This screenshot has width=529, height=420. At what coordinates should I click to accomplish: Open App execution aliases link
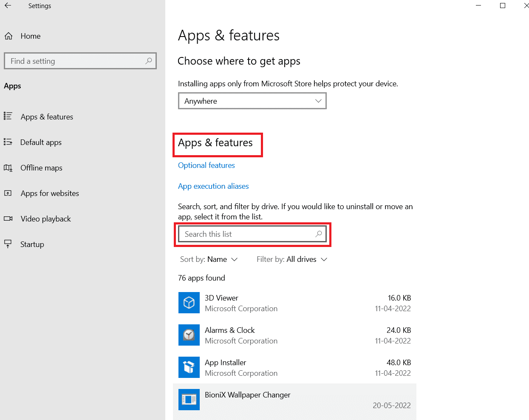click(213, 186)
